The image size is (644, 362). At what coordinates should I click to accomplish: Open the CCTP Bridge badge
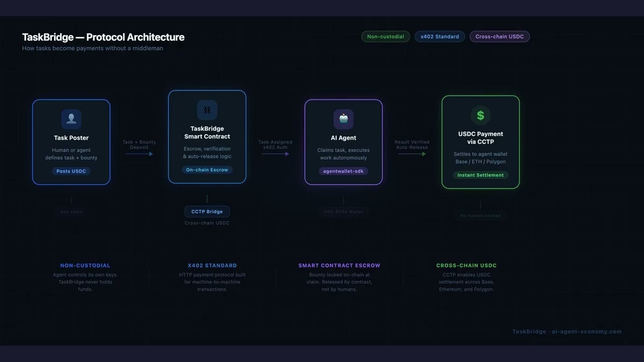pyautogui.click(x=207, y=211)
